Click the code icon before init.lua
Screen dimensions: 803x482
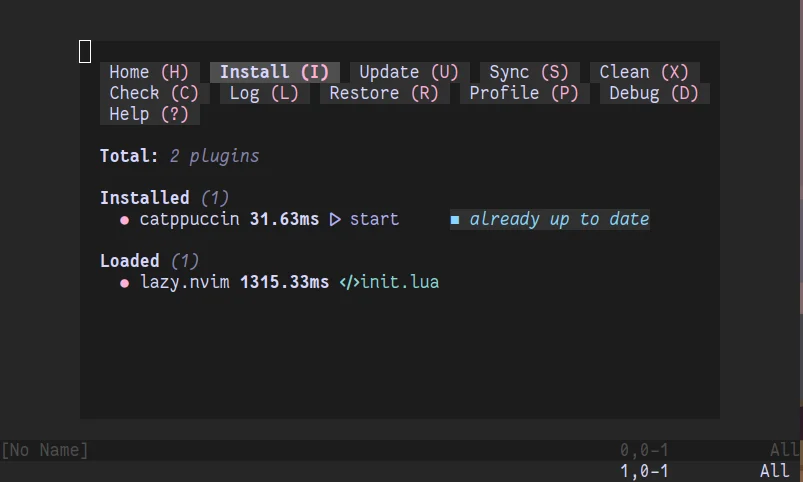coord(350,282)
